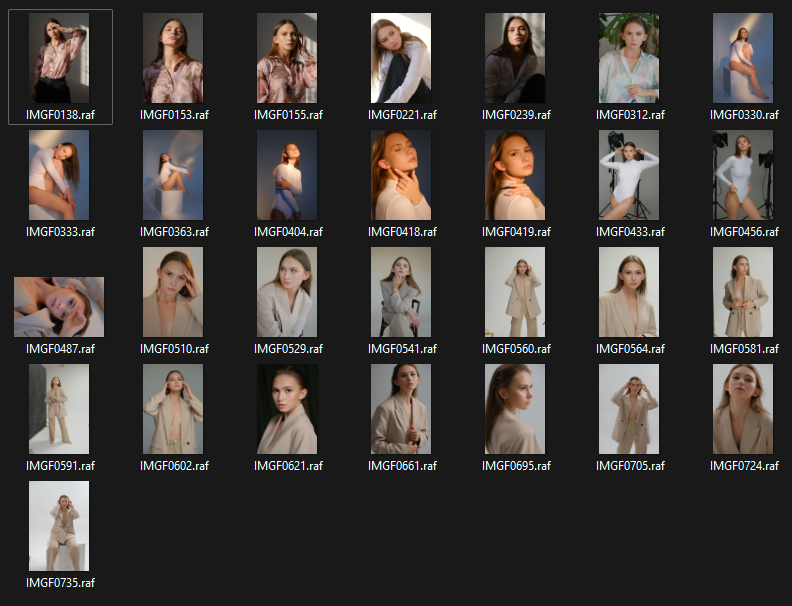Click the IMGF0724.raf image thumbnail
The height and width of the screenshot is (606, 792).
point(743,409)
